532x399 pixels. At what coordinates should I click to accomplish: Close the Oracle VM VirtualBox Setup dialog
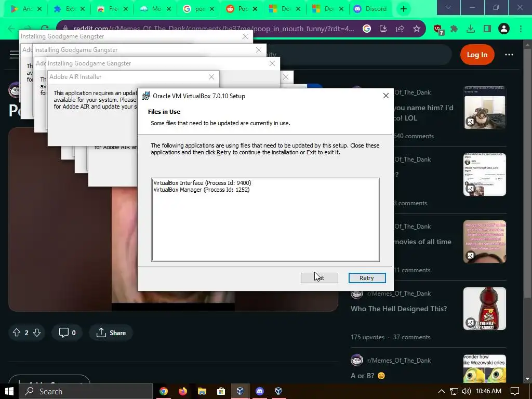386,96
